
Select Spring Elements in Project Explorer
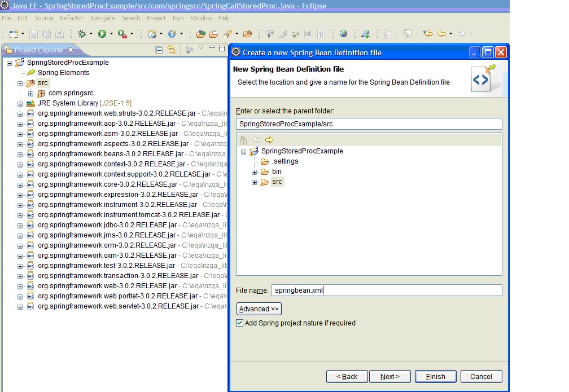63,73
